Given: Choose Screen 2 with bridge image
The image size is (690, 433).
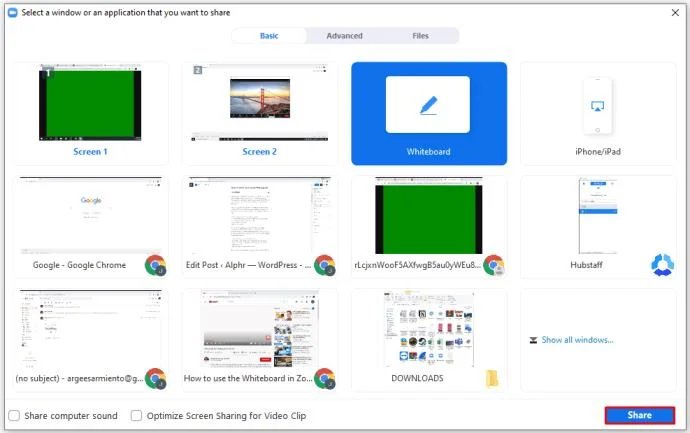Looking at the screenshot, I should click(260, 114).
